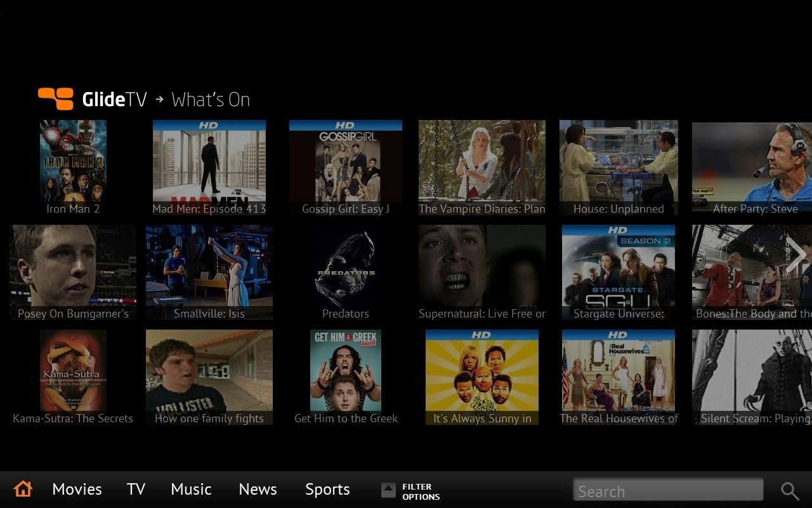812x508 pixels.
Task: Click the search magnifier icon
Action: tap(790, 491)
